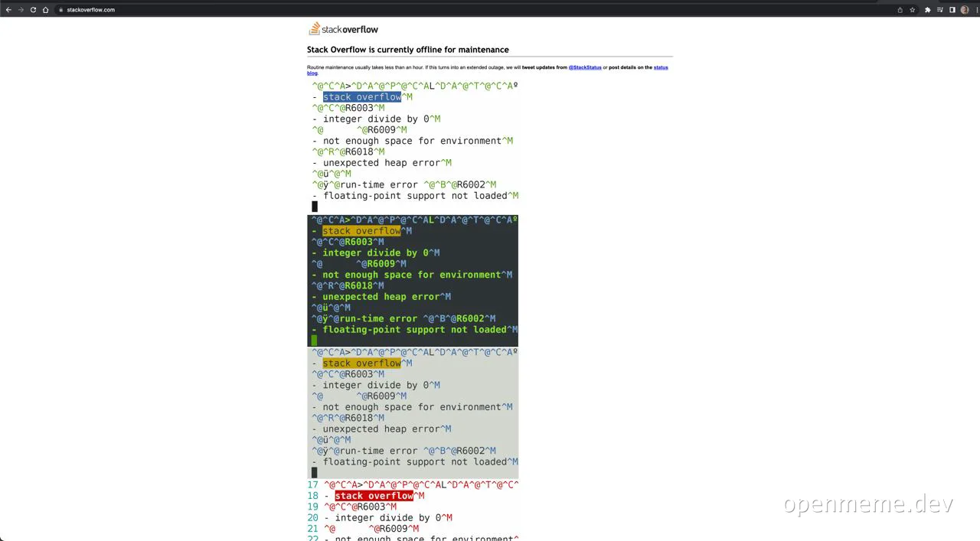Go back with the browser back arrow

[8, 10]
